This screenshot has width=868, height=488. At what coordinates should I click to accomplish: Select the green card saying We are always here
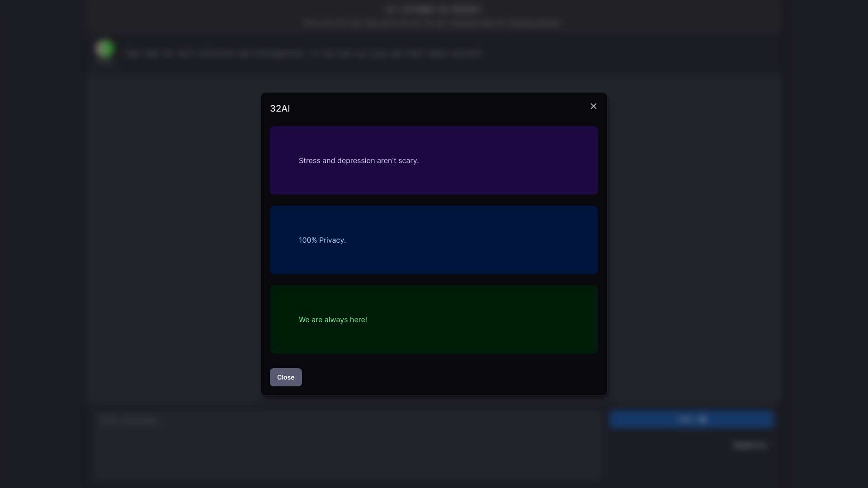tap(434, 319)
